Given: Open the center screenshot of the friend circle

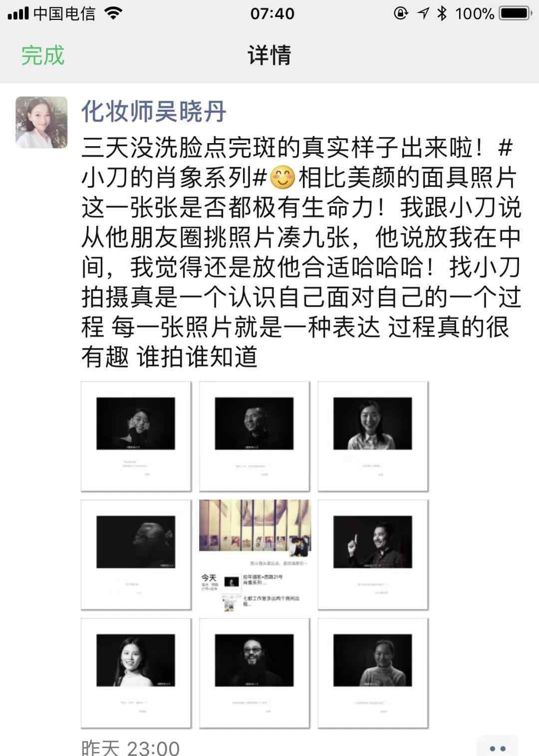Looking at the screenshot, I should pos(255,555).
